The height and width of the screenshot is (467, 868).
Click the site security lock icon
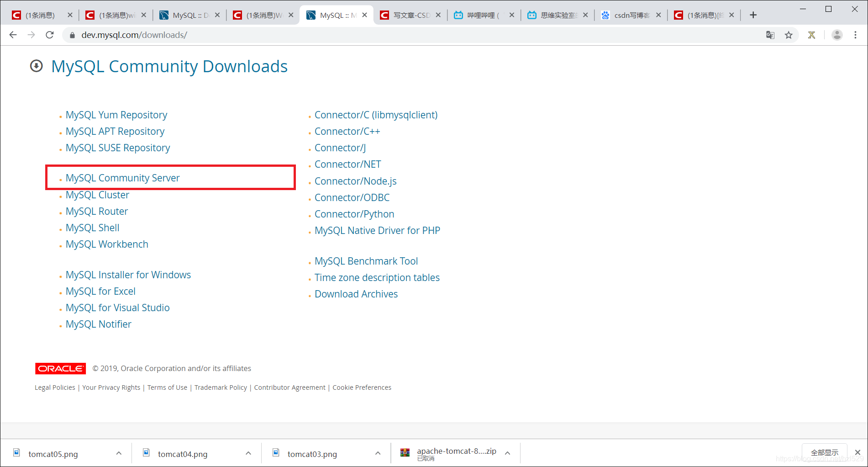[72, 35]
